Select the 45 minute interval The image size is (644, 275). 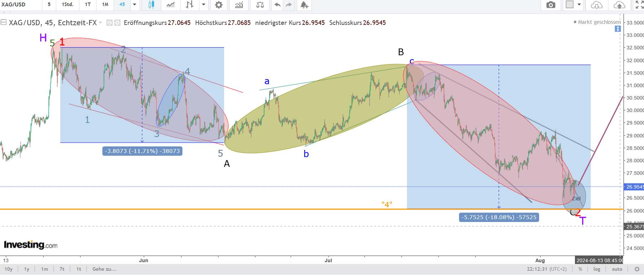point(122,5)
